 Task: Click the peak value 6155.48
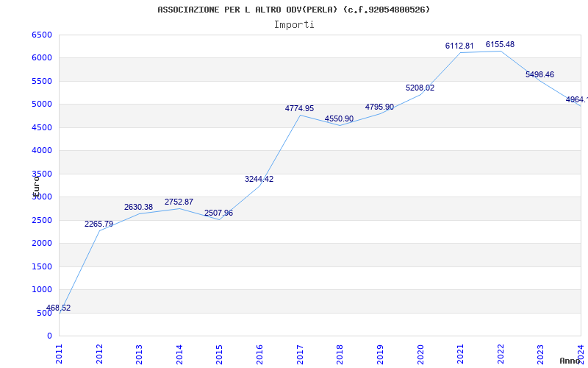point(500,44)
